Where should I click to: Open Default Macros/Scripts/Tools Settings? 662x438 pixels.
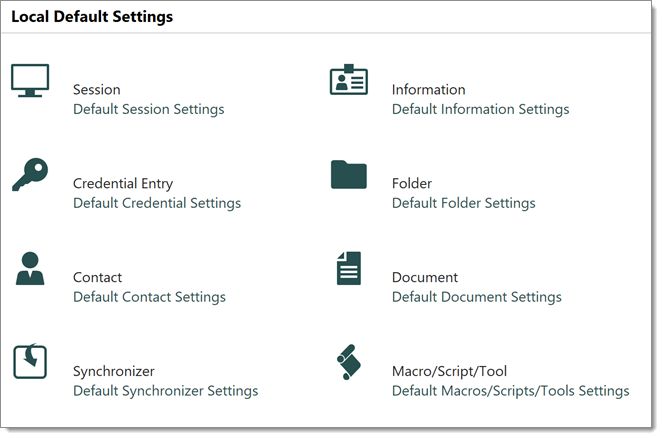[510, 391]
